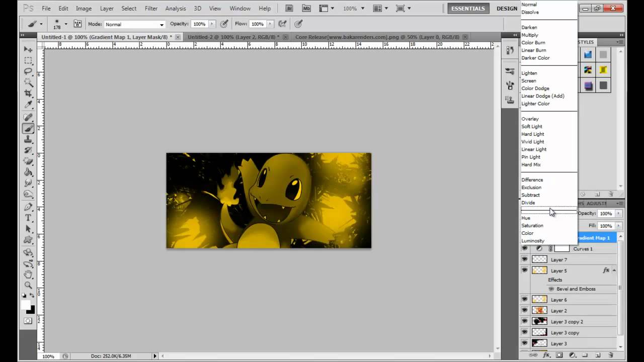Open the Filter menu
Viewport: 644px width, 362px height.
pos(151,9)
